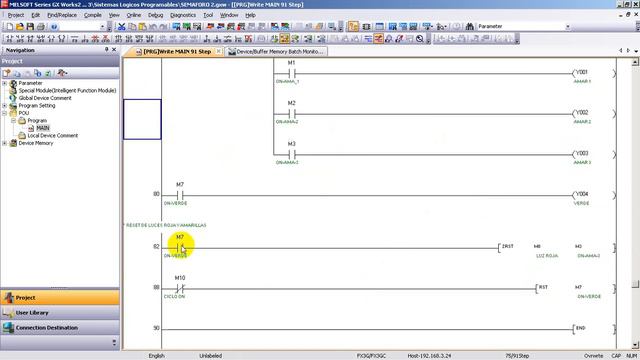Select Local Device Comment in tree
The width and height of the screenshot is (640, 360).
click(x=53, y=136)
